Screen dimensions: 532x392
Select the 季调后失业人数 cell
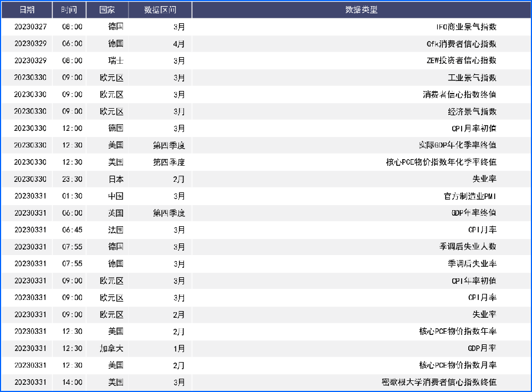click(468, 247)
